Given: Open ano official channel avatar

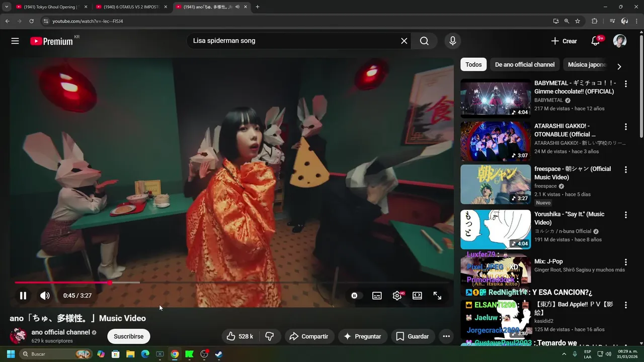Looking at the screenshot, I should pyautogui.click(x=18, y=336).
